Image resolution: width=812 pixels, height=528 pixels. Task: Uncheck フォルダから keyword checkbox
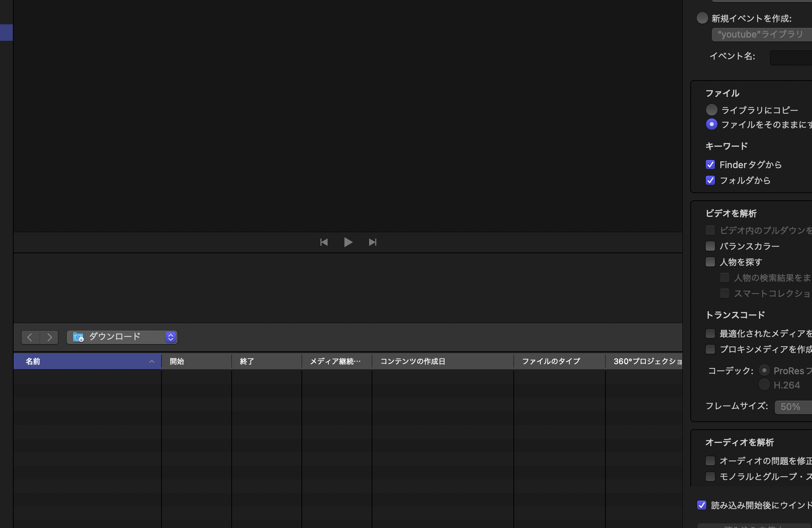[x=710, y=180]
